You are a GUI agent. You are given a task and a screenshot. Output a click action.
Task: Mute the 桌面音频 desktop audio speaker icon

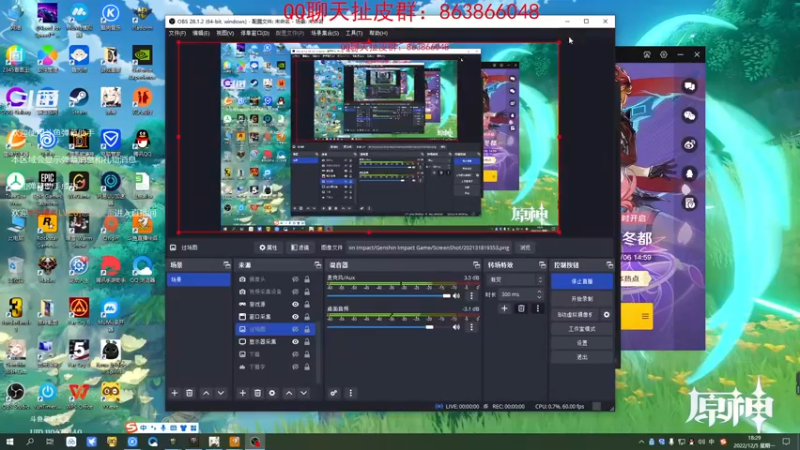456,327
